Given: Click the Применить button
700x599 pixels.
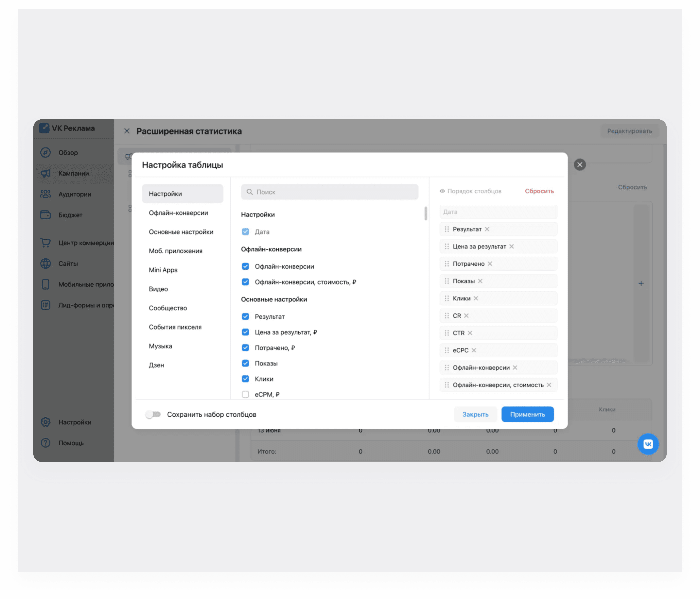Looking at the screenshot, I should [x=527, y=414].
